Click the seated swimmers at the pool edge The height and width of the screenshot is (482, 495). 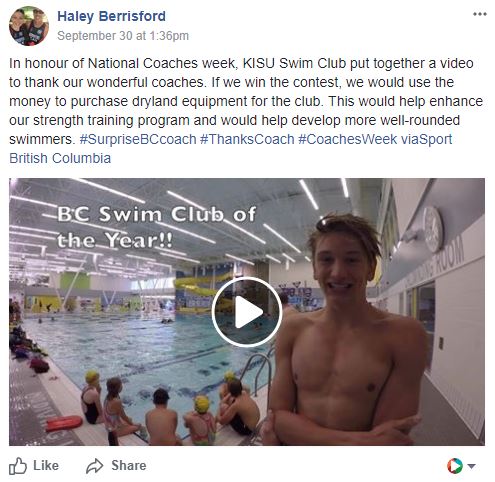coord(170,407)
